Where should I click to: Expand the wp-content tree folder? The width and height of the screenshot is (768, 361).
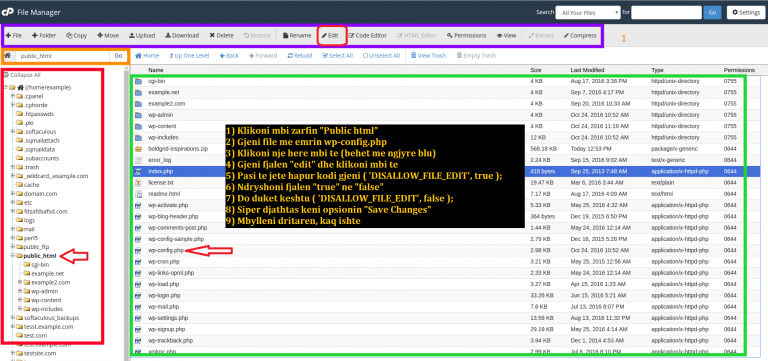[20, 300]
